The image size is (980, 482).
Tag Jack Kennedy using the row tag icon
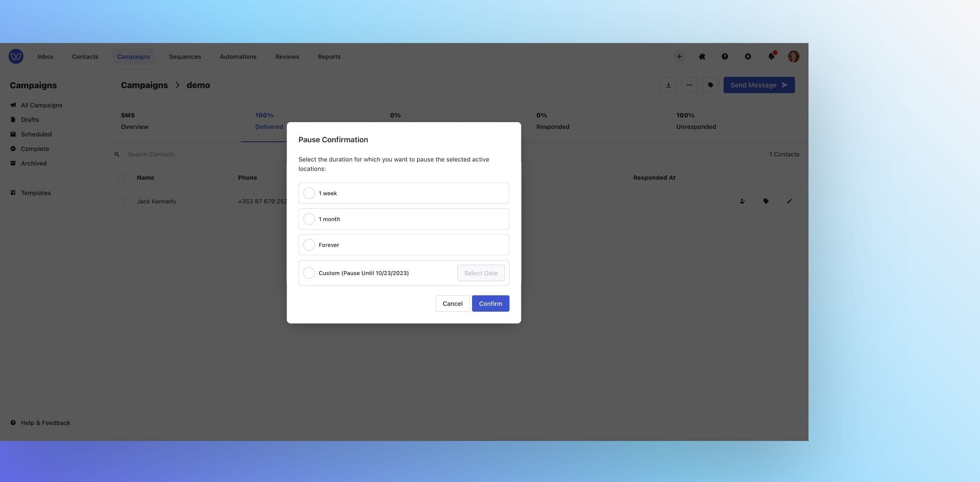pyautogui.click(x=766, y=201)
